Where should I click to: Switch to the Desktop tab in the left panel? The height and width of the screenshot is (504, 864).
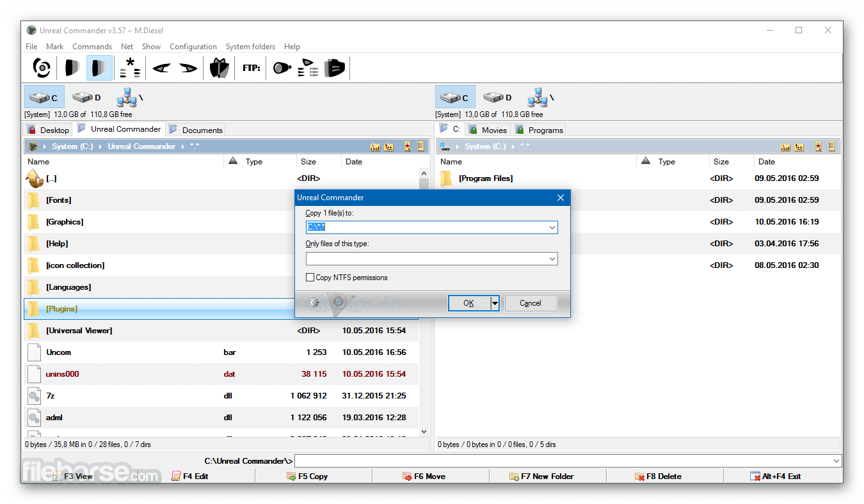(49, 130)
